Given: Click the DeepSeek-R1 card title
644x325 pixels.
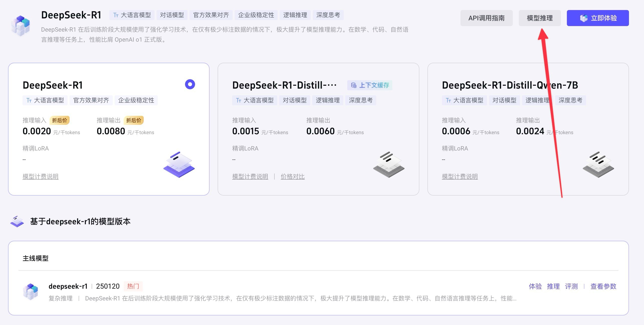Looking at the screenshot, I should tap(53, 85).
